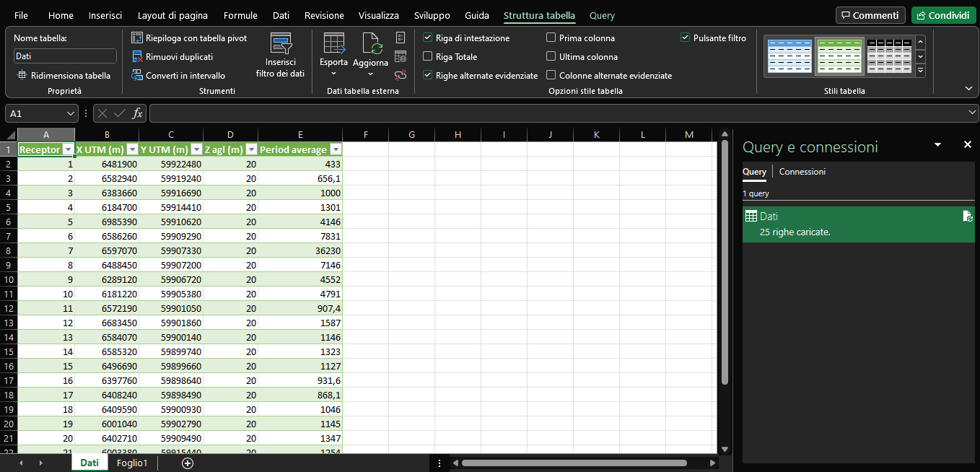Enable the Ultima colonna checkbox
The image size is (980, 472).
[x=551, y=56]
